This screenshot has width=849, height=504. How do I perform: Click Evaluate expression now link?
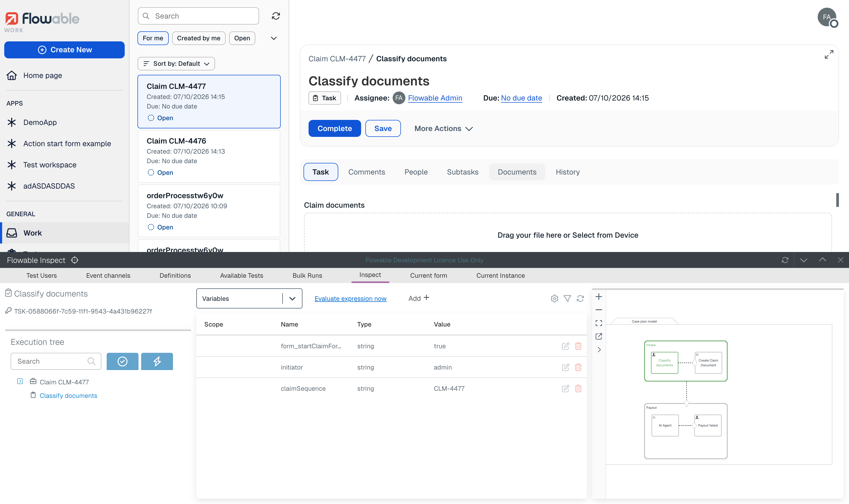pos(350,298)
